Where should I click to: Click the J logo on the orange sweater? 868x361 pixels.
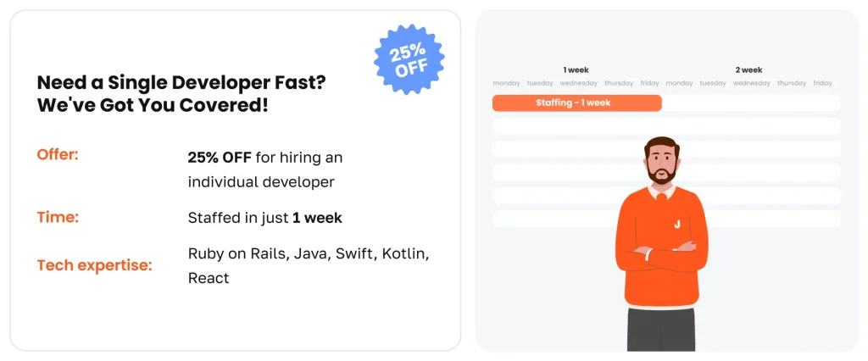tap(677, 224)
